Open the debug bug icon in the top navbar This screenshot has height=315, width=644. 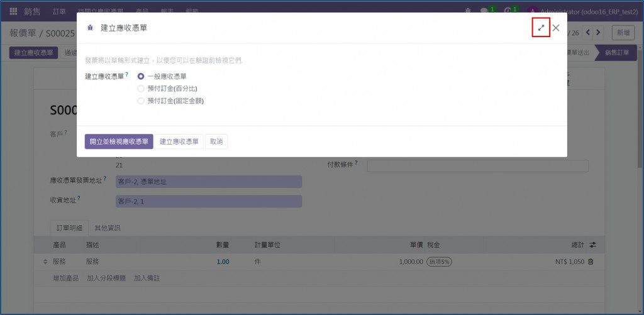[x=468, y=11]
